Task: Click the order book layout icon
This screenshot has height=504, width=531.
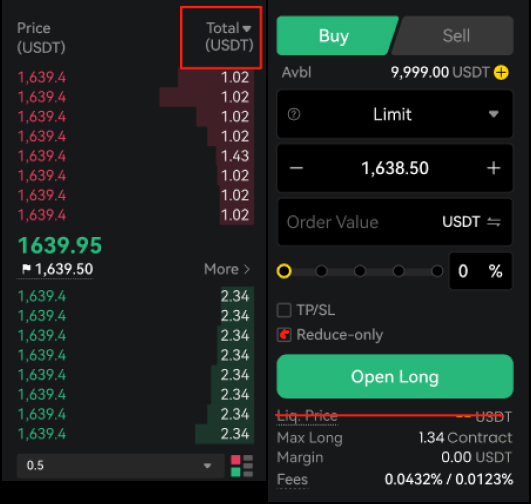Action: [242, 466]
